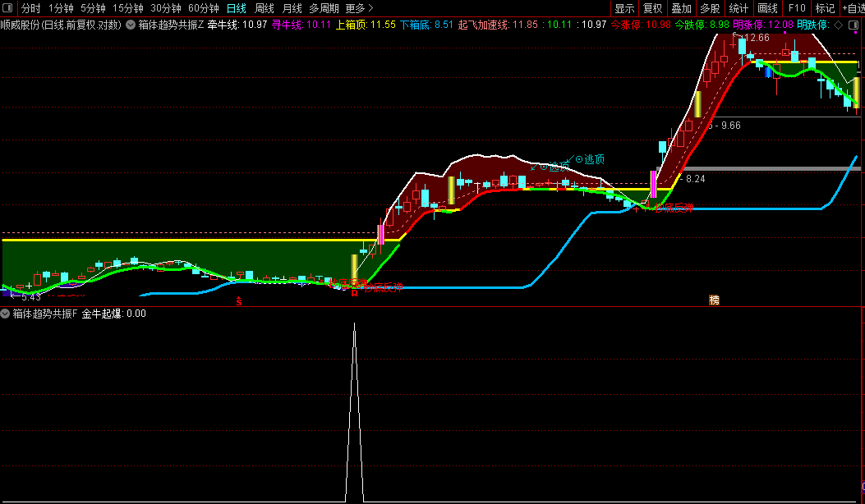The height and width of the screenshot is (504, 865).
Task: Click the red S marker on chart bottom
Action: (x=239, y=301)
